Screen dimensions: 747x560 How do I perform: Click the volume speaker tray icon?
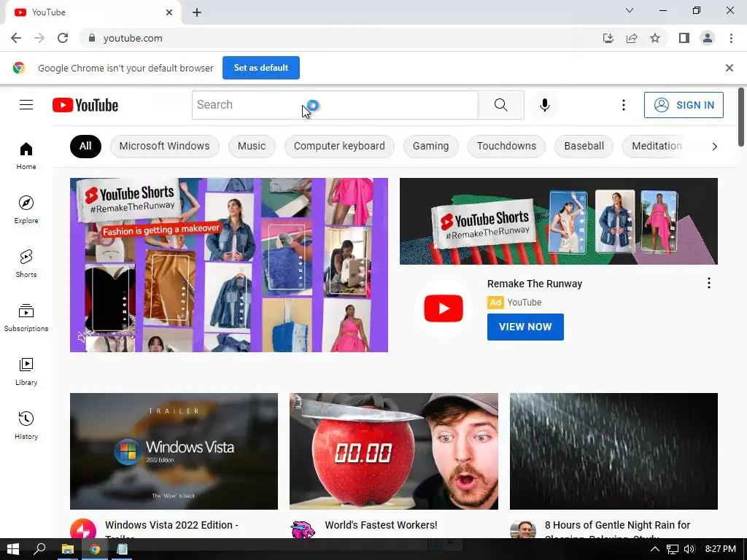(x=689, y=549)
